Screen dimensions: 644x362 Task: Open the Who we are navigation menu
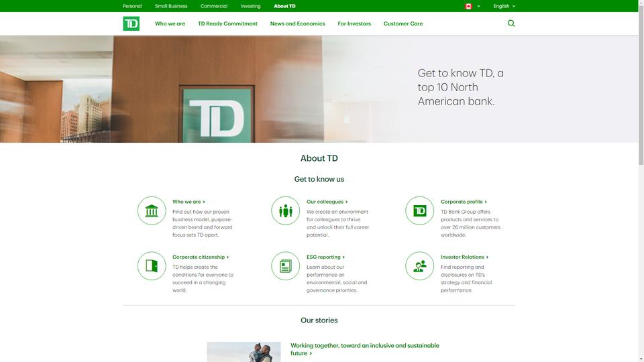pos(170,24)
